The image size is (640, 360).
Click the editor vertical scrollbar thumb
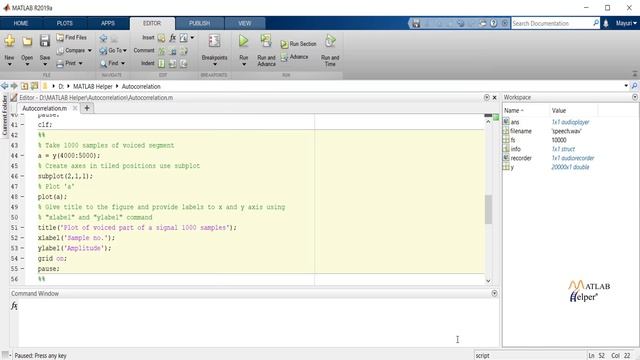[488, 209]
